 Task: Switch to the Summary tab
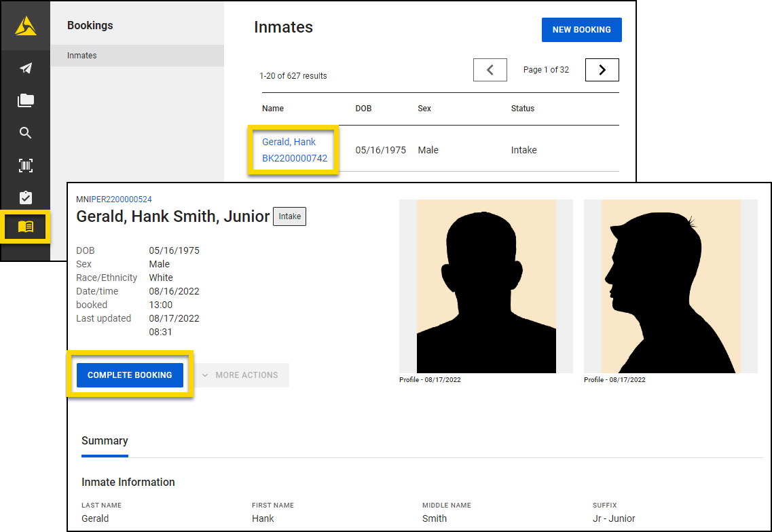click(105, 441)
